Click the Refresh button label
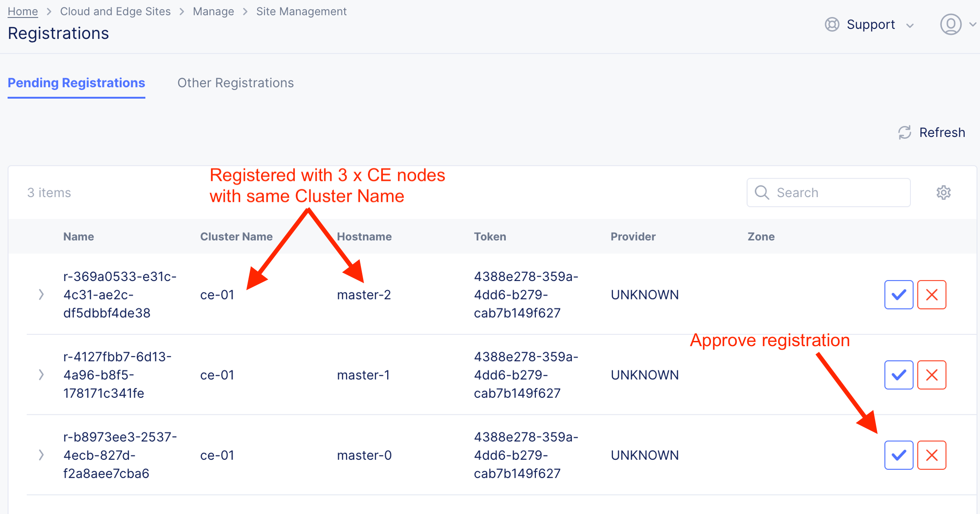 click(942, 132)
